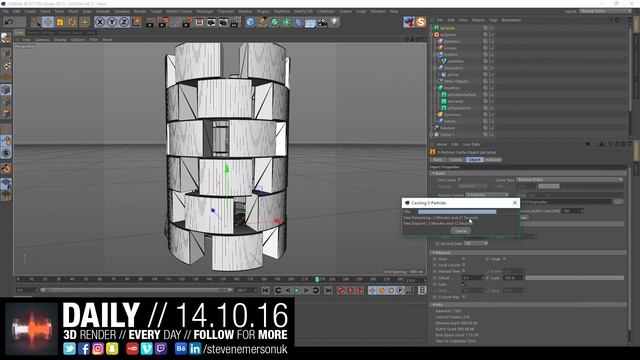Go to end of animation

pos(328,290)
